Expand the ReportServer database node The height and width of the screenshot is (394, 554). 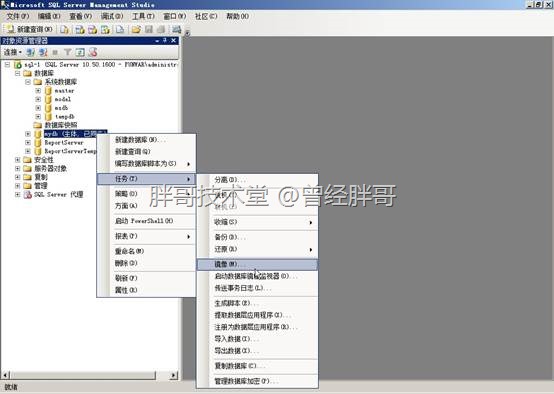point(28,142)
